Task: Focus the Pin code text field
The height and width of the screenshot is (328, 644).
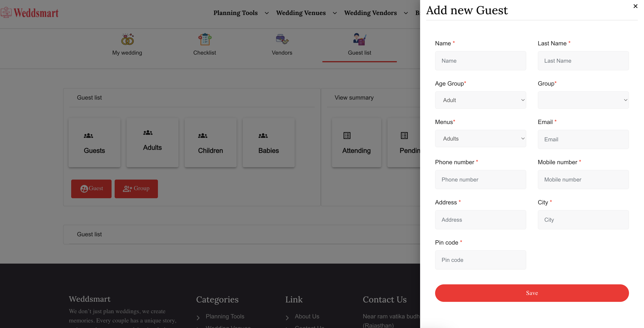Action: click(480, 260)
